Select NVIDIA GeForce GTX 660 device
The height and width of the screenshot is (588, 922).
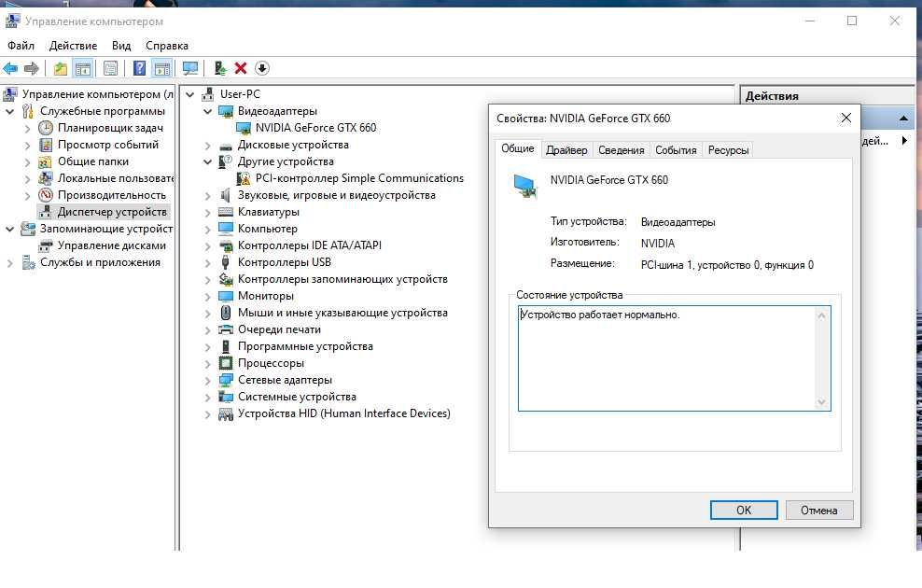pos(315,128)
